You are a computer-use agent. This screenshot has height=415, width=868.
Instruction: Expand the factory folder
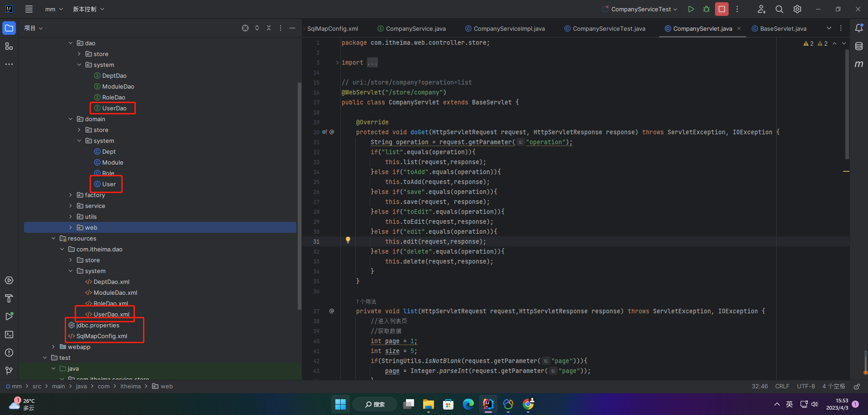coord(71,195)
